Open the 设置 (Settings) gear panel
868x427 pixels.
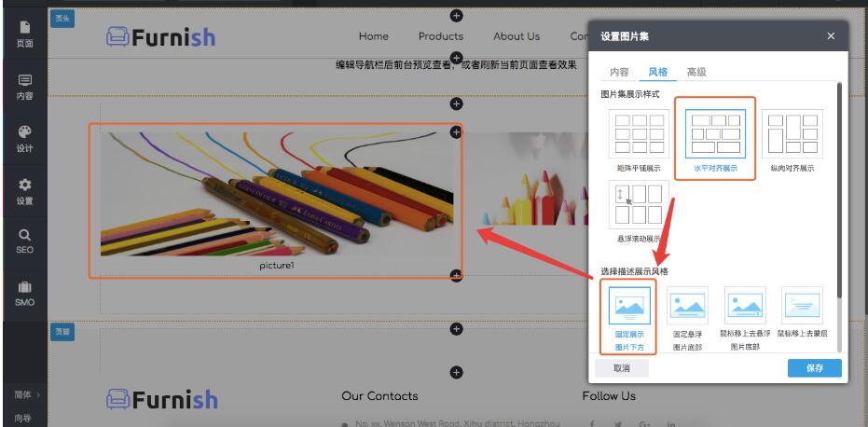(x=24, y=191)
